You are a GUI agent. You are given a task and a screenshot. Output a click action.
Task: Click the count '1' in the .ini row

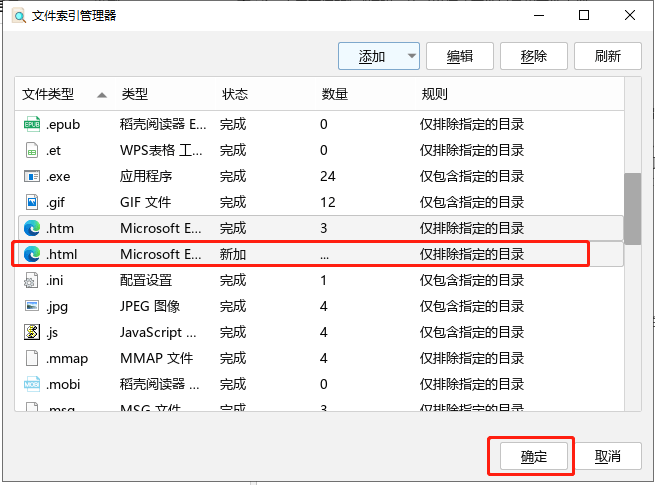pyautogui.click(x=323, y=280)
